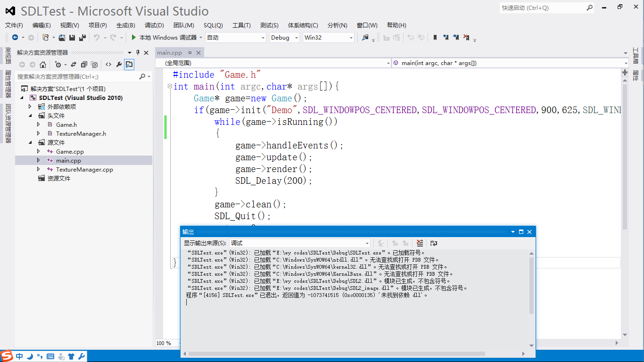
Task: Open the 调试(D) menu
Action: pos(154,25)
